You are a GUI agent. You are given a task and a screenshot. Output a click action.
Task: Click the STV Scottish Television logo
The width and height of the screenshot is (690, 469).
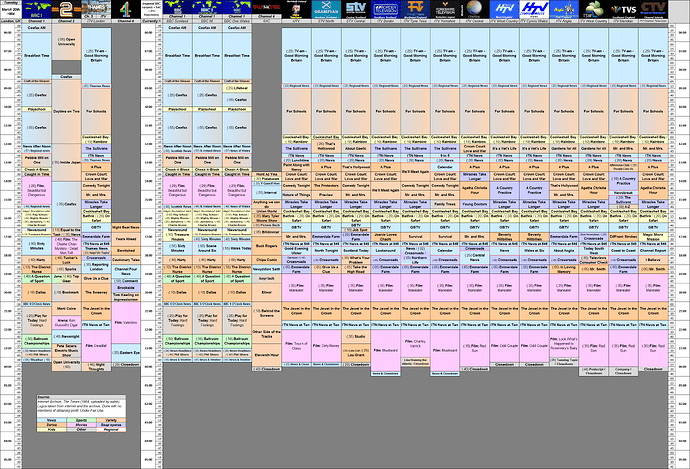coord(356,9)
